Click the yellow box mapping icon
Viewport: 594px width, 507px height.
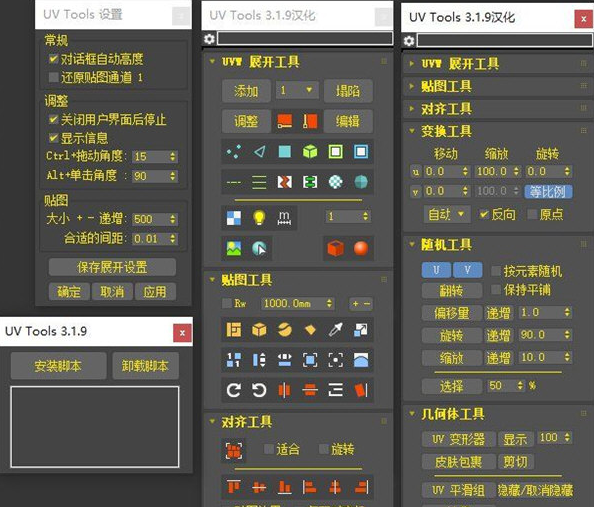(x=259, y=330)
